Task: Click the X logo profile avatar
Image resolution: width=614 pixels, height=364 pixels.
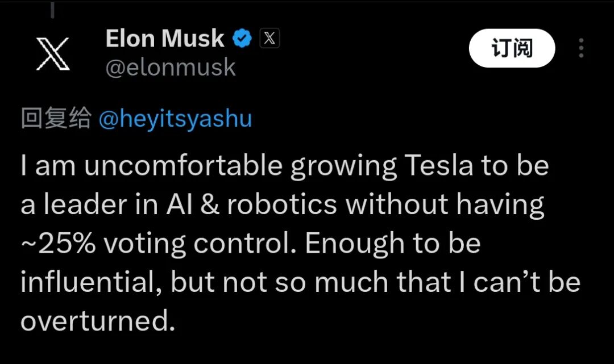Action: click(x=53, y=54)
